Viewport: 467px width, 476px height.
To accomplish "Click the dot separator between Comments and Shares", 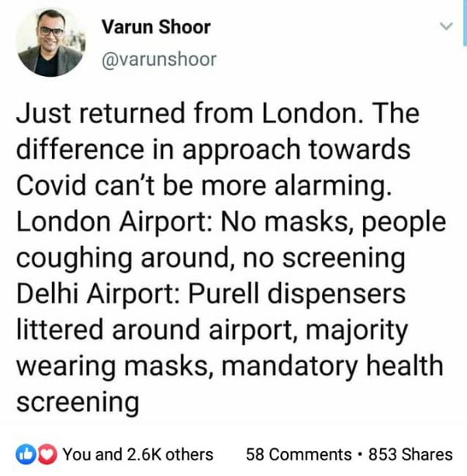I will pyautogui.click(x=360, y=455).
